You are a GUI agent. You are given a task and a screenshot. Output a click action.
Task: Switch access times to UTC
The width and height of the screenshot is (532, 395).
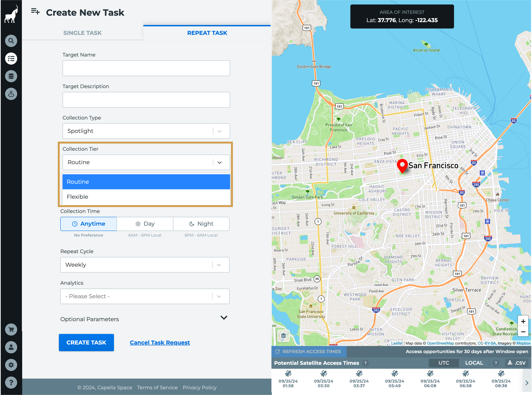click(x=444, y=363)
